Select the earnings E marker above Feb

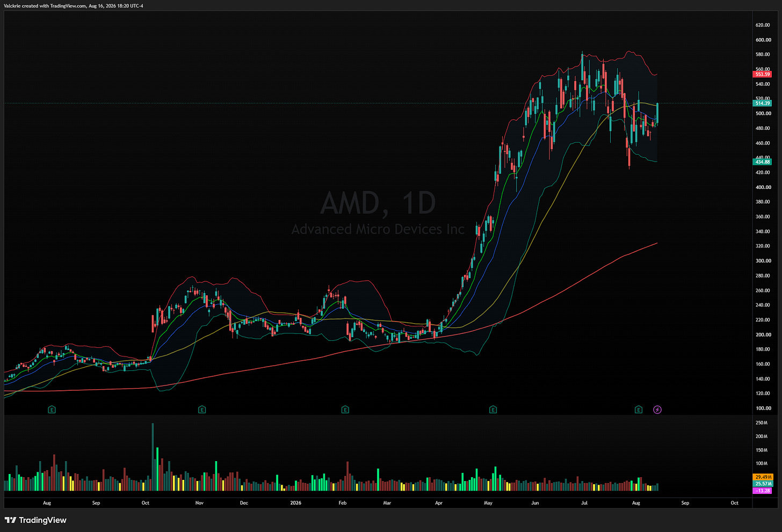pyautogui.click(x=345, y=410)
